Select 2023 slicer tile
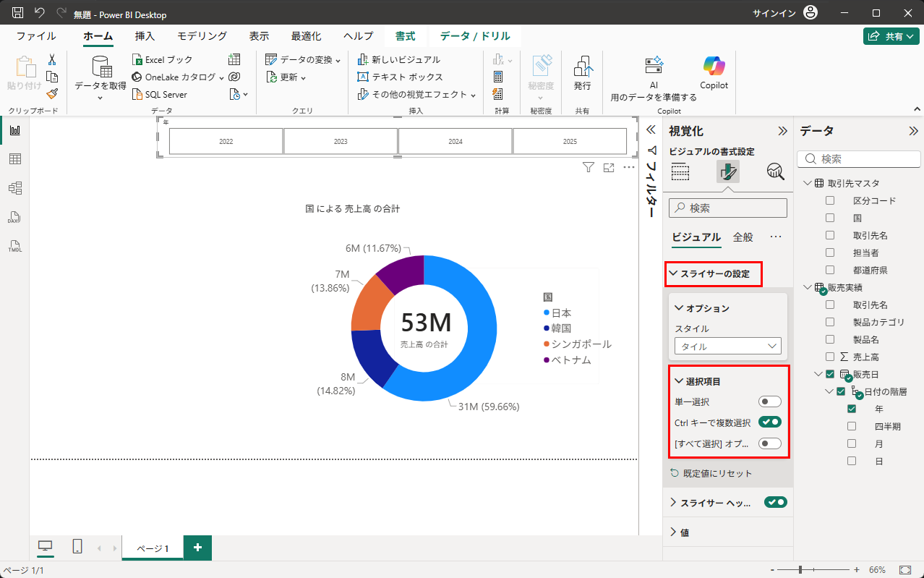The width and height of the screenshot is (924, 578). coord(341,142)
